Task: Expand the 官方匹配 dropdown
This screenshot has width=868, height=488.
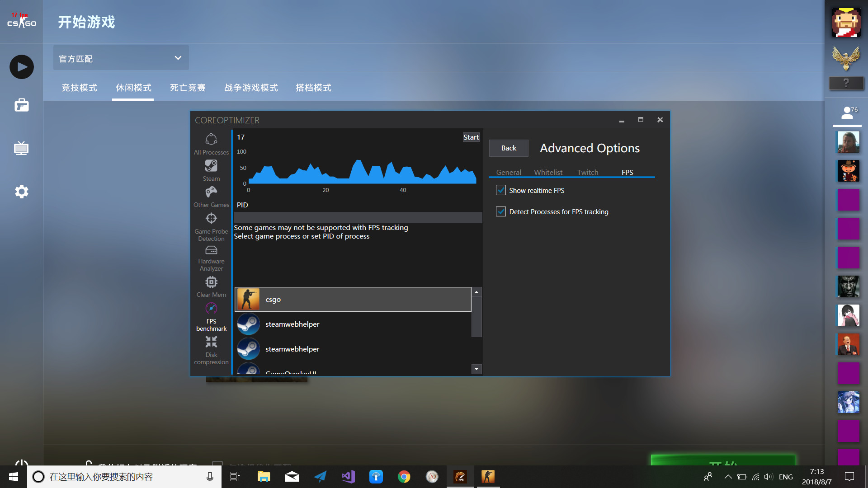Action: pyautogui.click(x=121, y=58)
